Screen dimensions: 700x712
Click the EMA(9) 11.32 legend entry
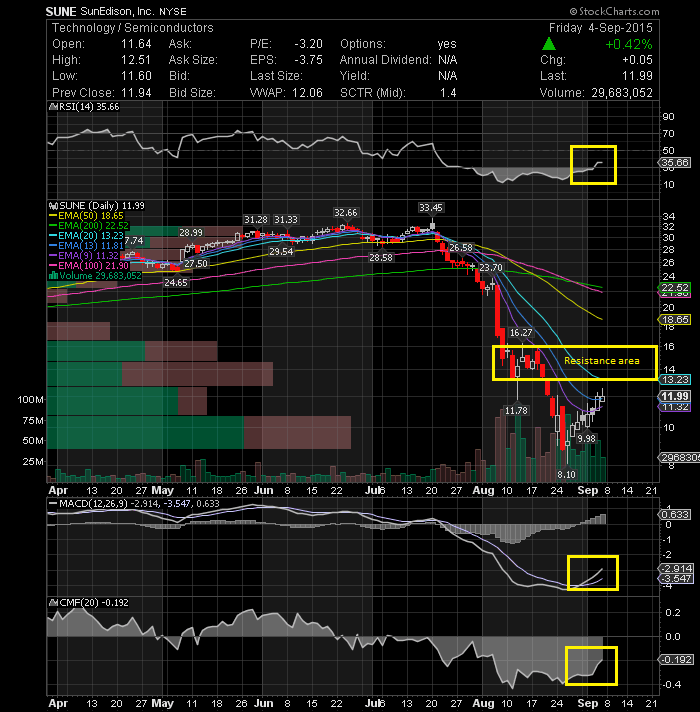[x=89, y=256]
